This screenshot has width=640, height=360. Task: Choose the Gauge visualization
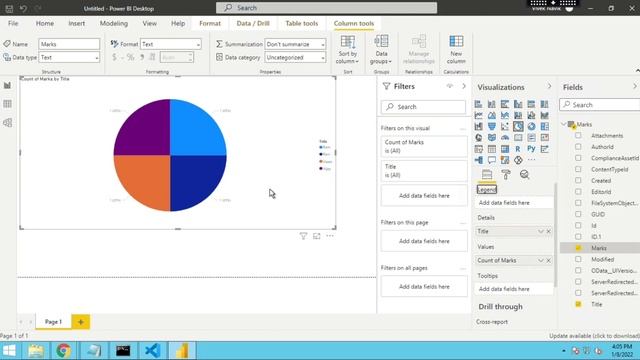point(505,138)
